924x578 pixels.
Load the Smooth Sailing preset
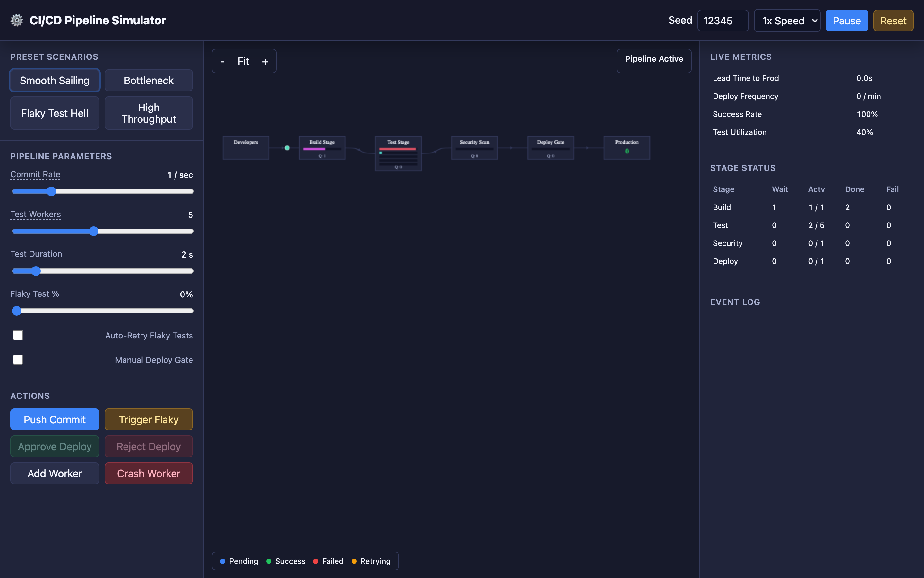coord(55,80)
